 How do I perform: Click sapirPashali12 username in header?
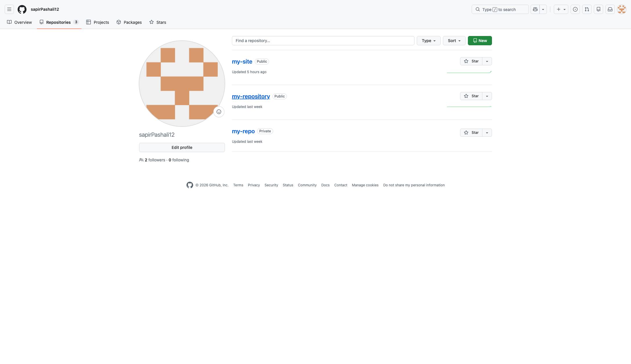45,9
